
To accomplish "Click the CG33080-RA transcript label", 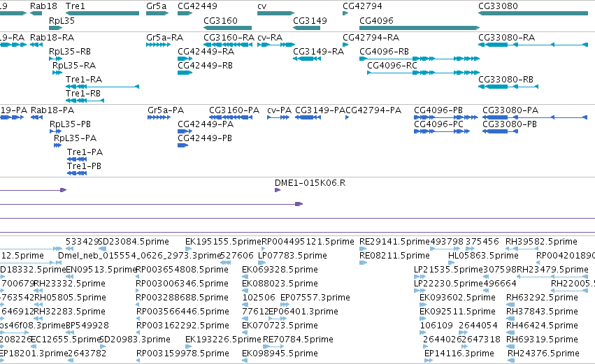I will [507, 38].
